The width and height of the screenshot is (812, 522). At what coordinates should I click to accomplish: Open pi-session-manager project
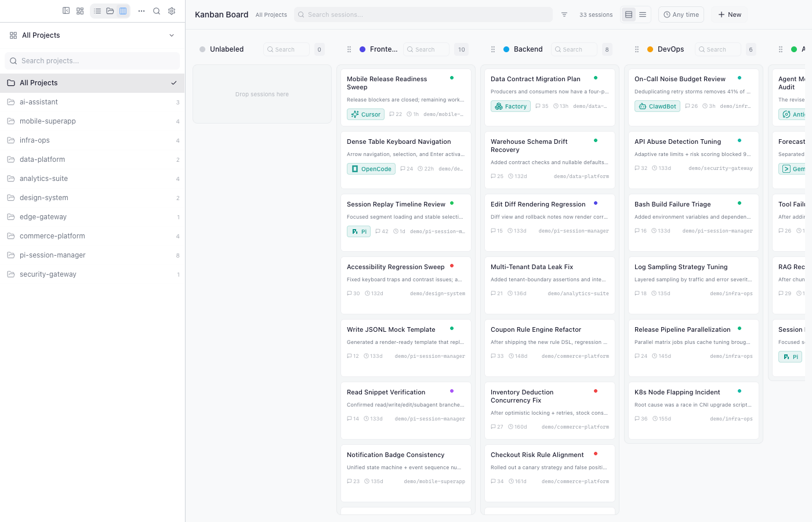(x=92, y=255)
